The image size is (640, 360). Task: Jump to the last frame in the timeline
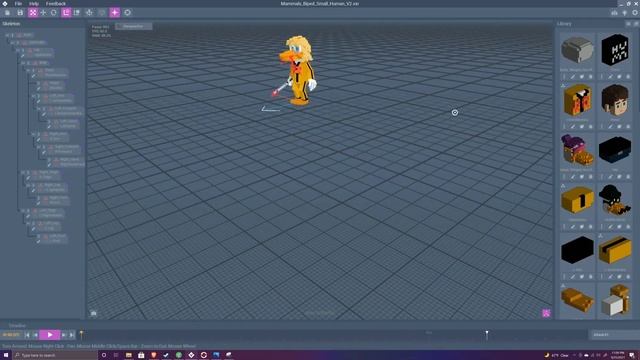coord(72,335)
